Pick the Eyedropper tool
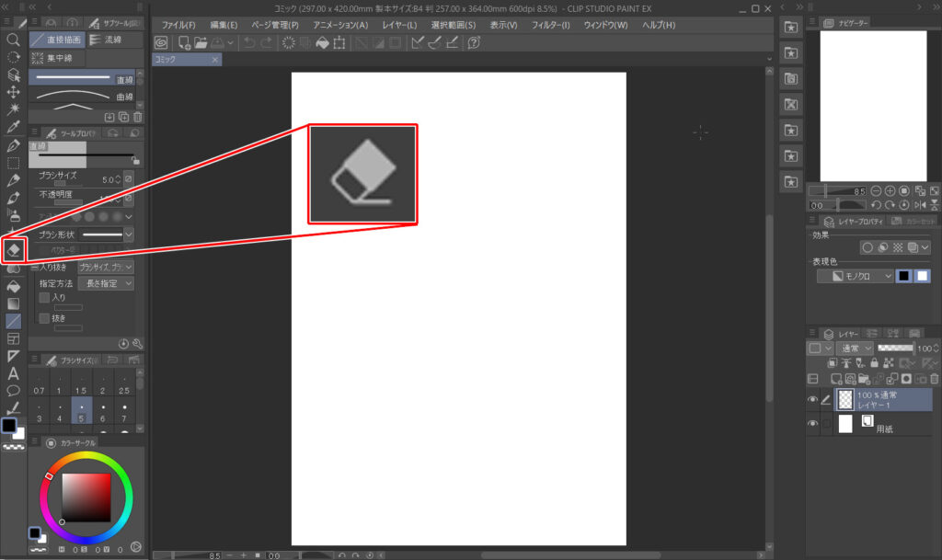 pos(13,127)
